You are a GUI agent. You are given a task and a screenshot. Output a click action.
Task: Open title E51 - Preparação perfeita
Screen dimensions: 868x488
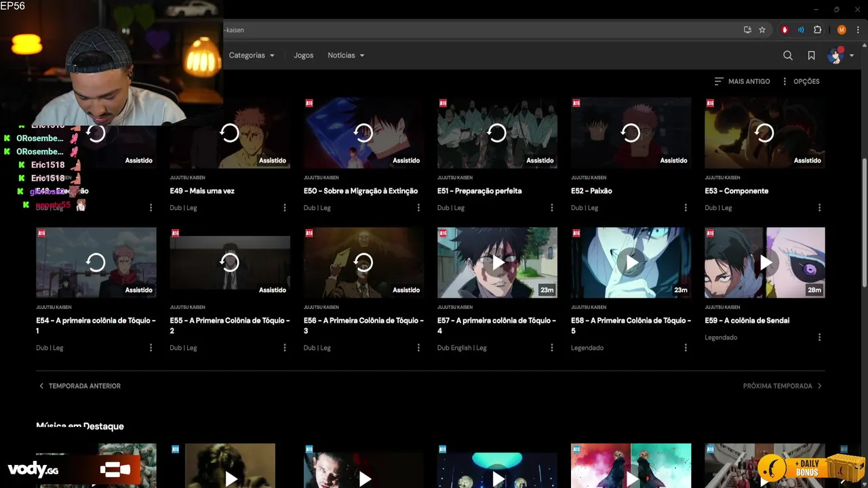(x=479, y=191)
